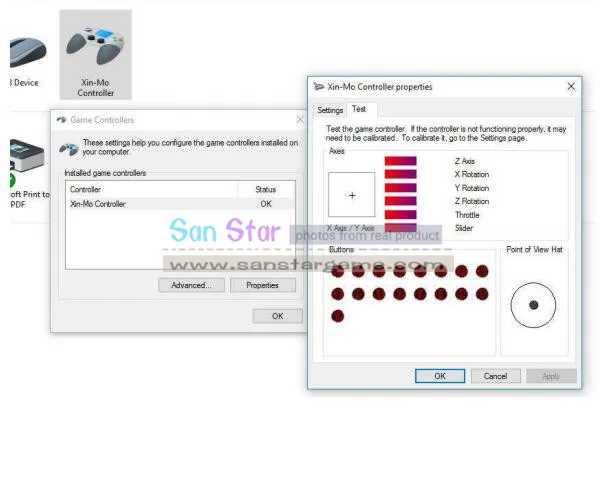Screen dimensions: 615x488
Task: Click the gamepad icon beside the settings description
Action: coord(69,149)
